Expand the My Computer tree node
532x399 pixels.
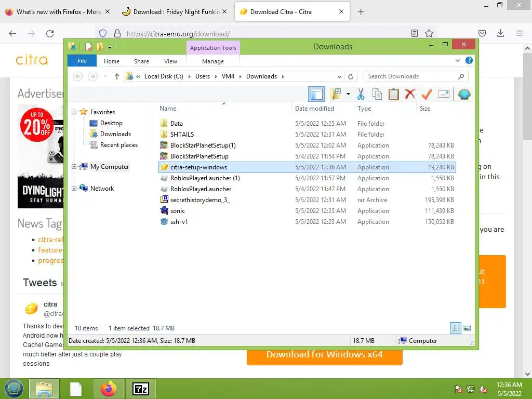(x=74, y=167)
